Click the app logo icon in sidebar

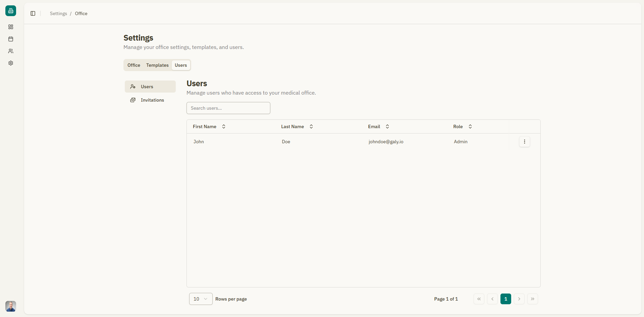pyautogui.click(x=11, y=11)
